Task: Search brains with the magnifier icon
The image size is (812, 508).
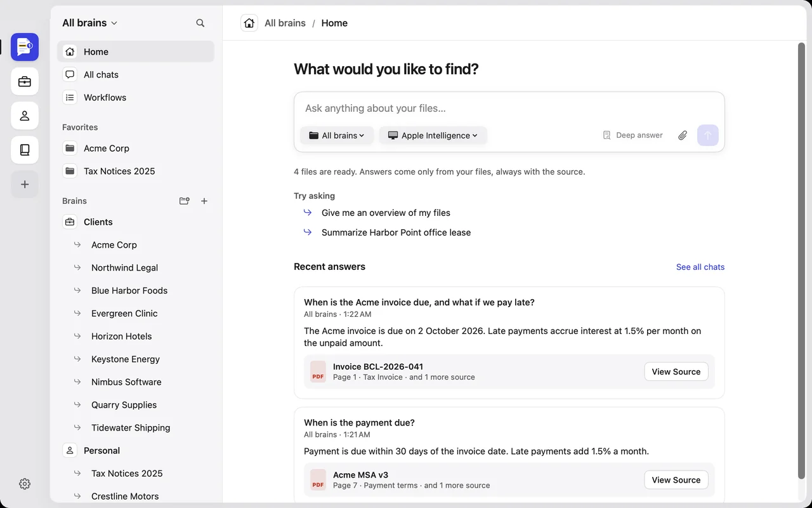Action: pos(200,23)
